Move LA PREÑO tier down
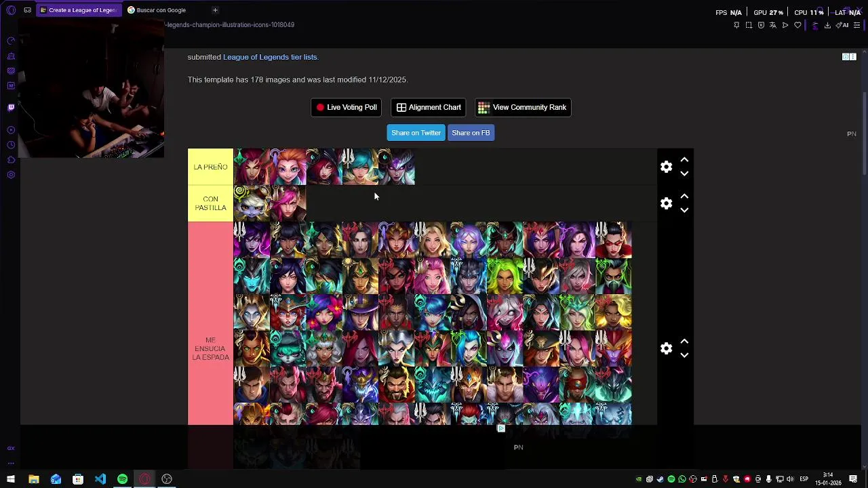This screenshot has height=488, width=868. pyautogui.click(x=684, y=174)
